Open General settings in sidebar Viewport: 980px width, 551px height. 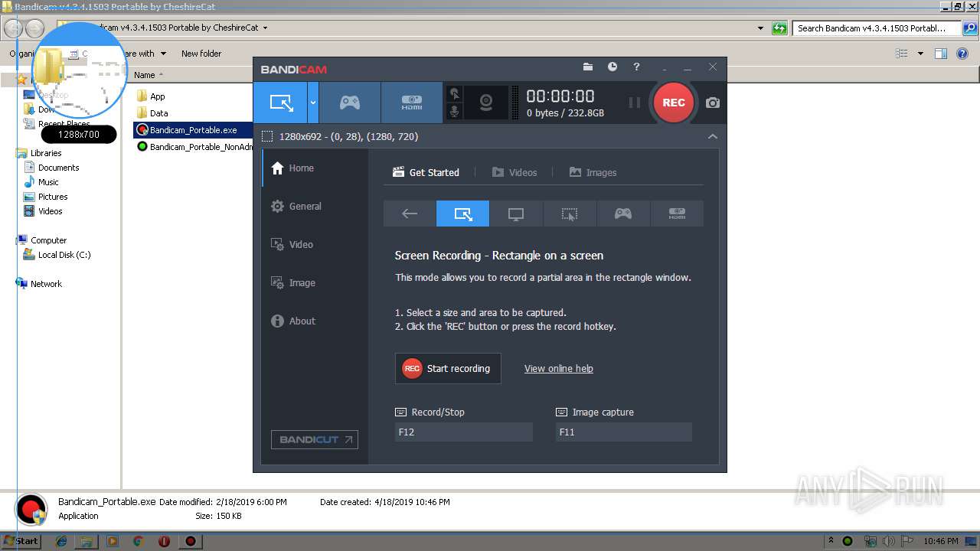pyautogui.click(x=315, y=207)
